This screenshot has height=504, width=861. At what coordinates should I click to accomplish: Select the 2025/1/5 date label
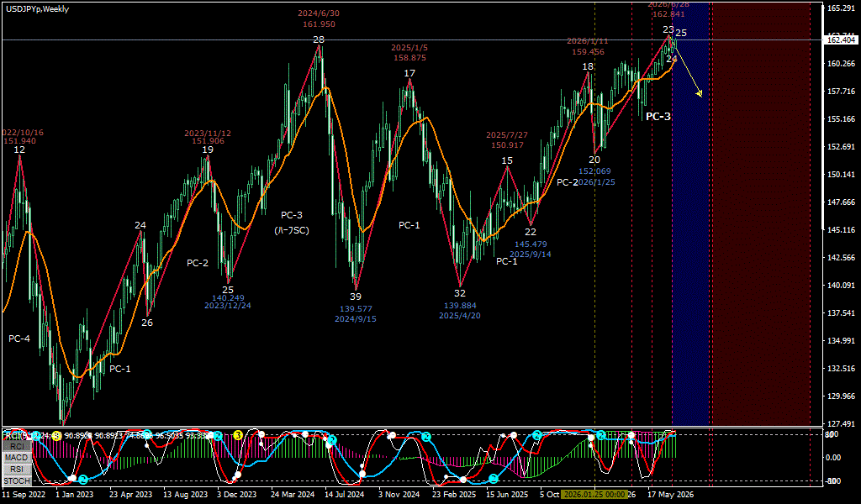pos(409,48)
